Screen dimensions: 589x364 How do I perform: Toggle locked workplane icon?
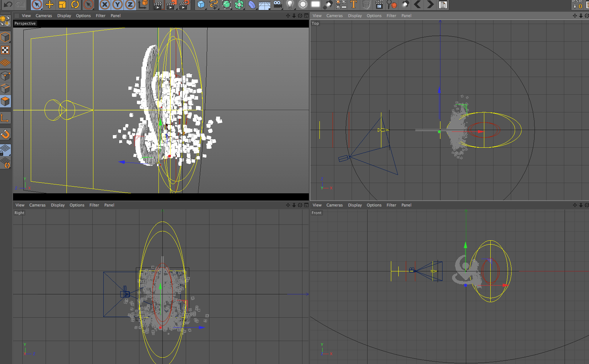pyautogui.click(x=5, y=150)
